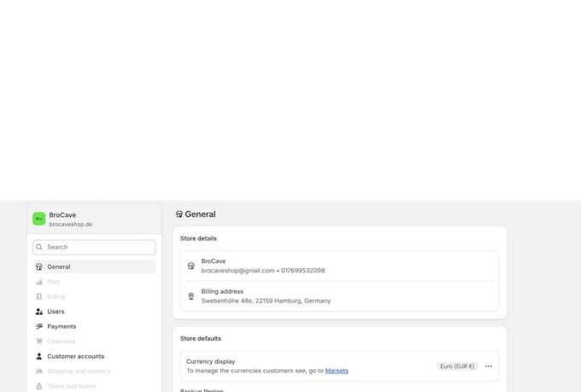Screen dimensions: 581x392
Task: Click the store icon in BroCave details row
Action: coord(191,266)
